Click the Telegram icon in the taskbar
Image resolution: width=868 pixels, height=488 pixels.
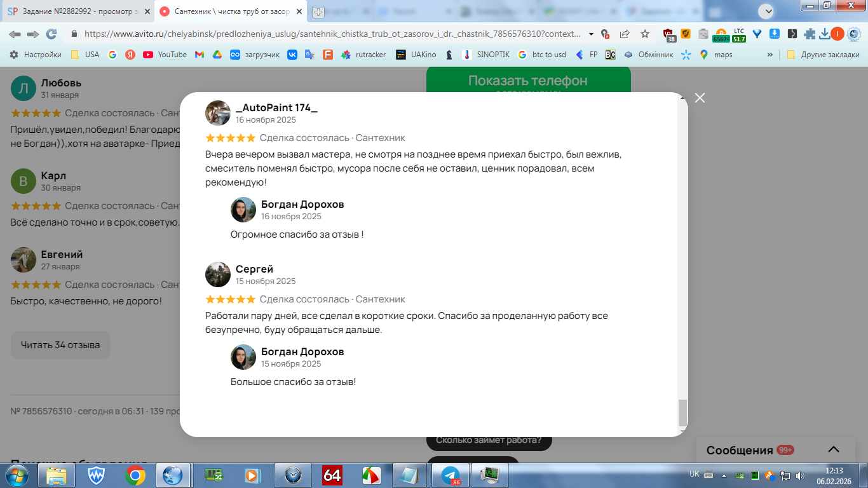click(x=451, y=475)
